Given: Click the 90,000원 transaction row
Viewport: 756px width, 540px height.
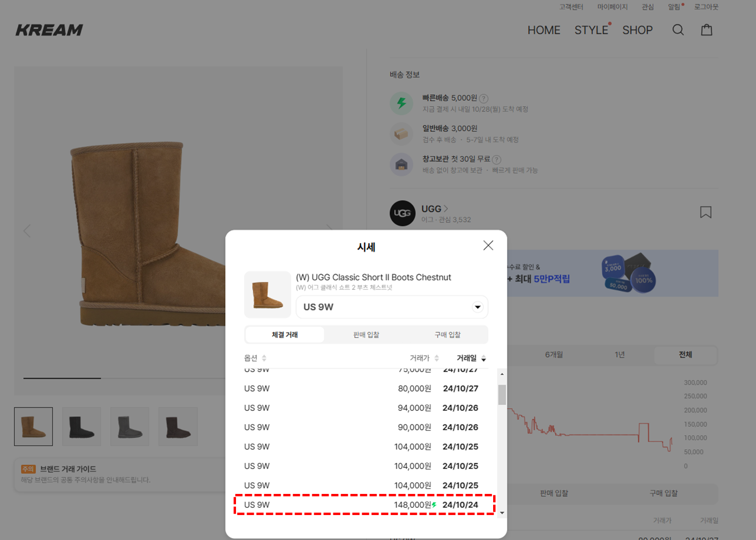Looking at the screenshot, I should (x=361, y=427).
